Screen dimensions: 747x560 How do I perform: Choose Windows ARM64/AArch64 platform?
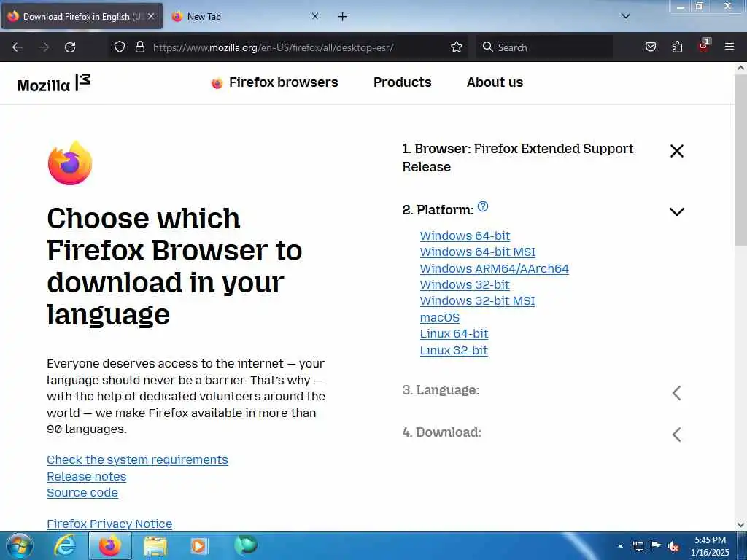[x=494, y=268]
